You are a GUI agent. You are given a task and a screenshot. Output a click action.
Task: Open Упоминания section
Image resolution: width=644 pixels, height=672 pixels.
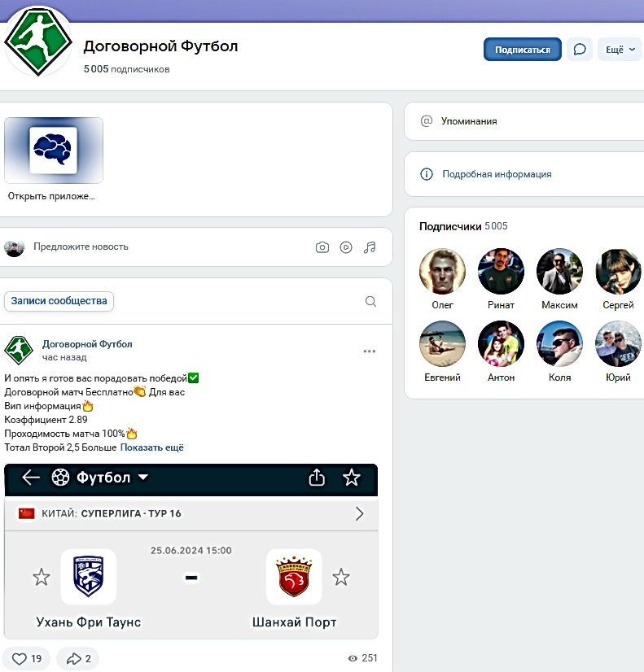pos(469,121)
